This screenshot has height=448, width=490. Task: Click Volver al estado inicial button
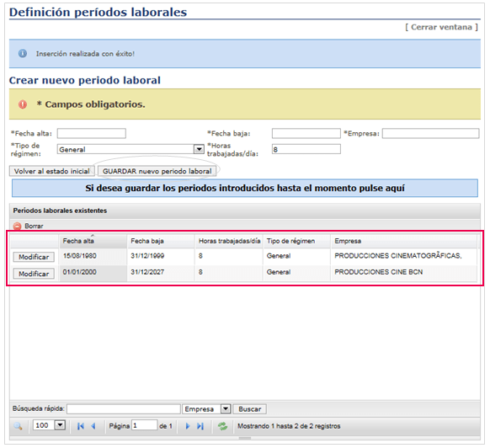(x=52, y=171)
